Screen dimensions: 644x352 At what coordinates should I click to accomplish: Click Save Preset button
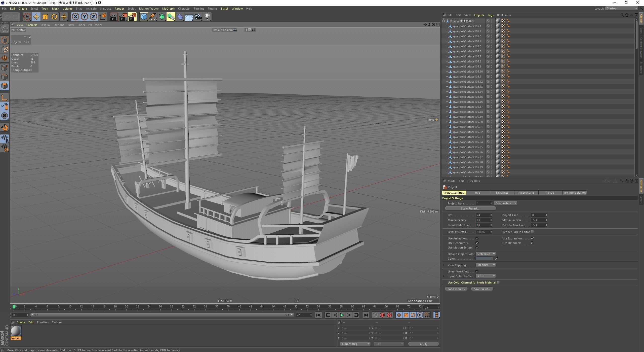click(x=482, y=289)
